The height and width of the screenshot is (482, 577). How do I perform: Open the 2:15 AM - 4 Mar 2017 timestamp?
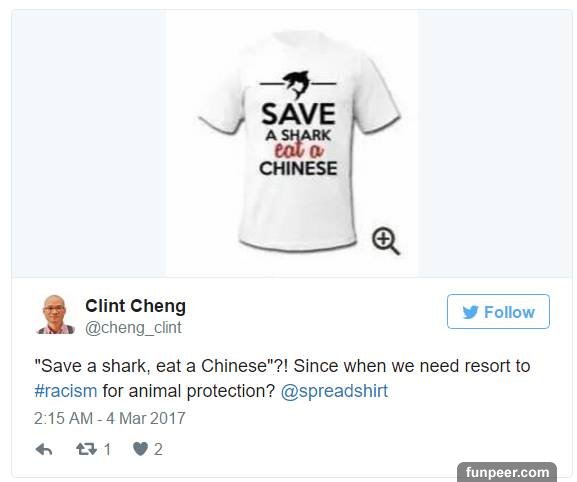pyautogui.click(x=110, y=418)
